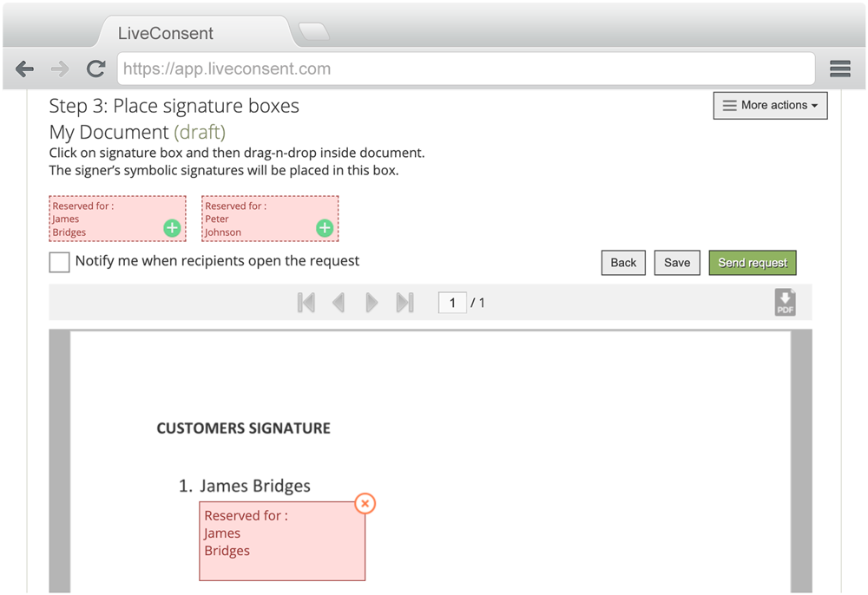Viewport: 868px width, 595px height.
Task: Enable notify me when recipients open request
Action: [60, 262]
